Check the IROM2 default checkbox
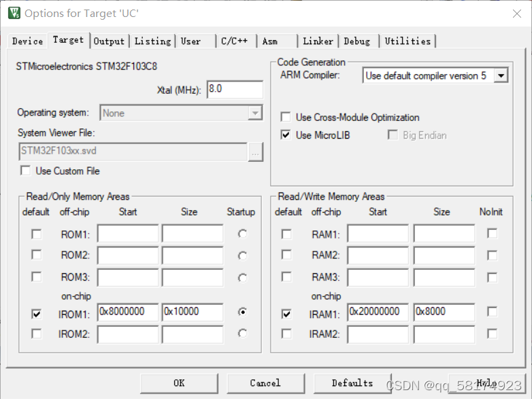The height and width of the screenshot is (399, 532). pyautogui.click(x=36, y=334)
